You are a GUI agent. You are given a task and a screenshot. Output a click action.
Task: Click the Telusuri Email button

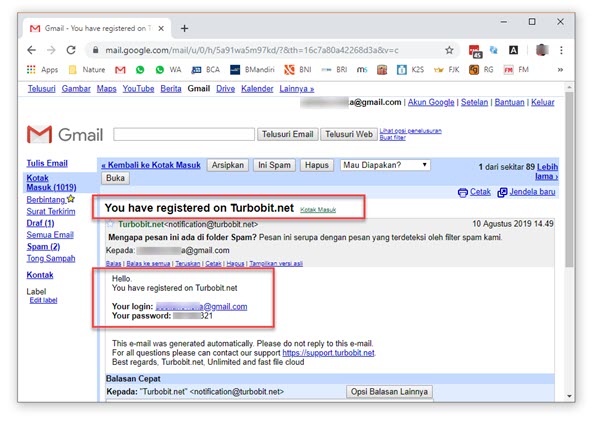tap(287, 134)
